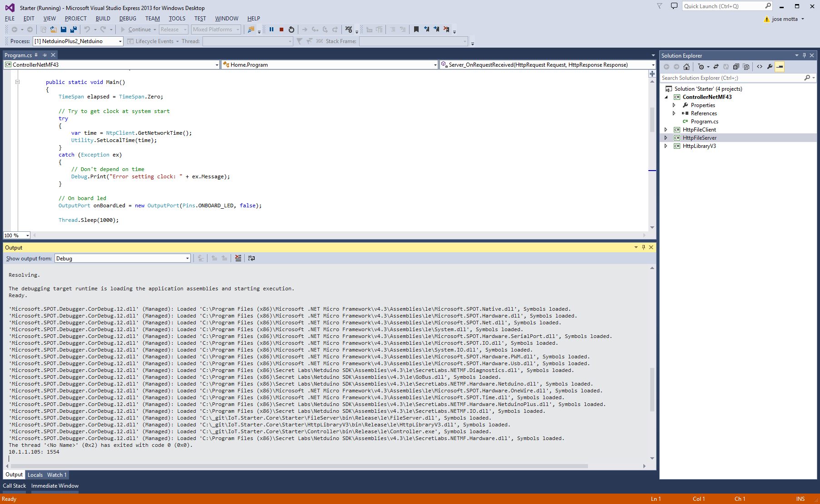Pin the Output window

643,247
